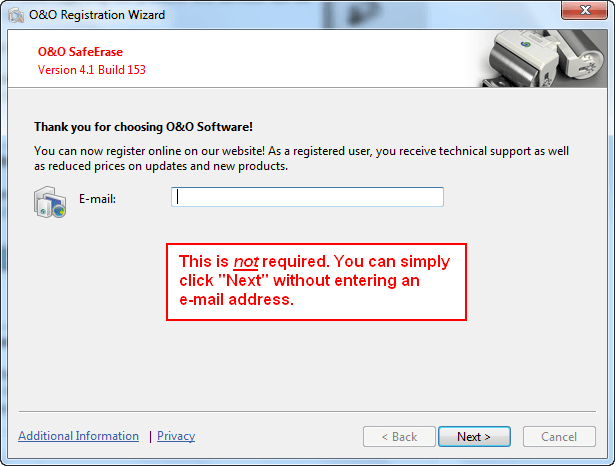Click the 'O&O Registration Wizard' title text
The image size is (615, 466).
click(97, 15)
